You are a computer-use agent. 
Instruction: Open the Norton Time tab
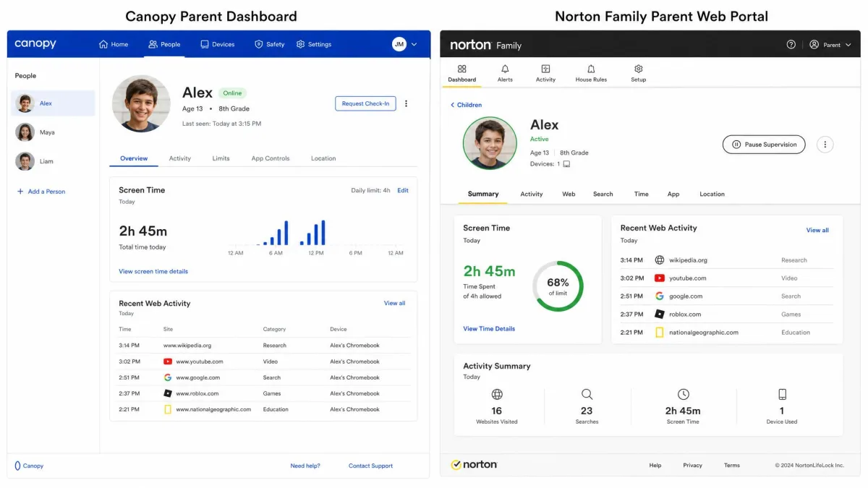pyautogui.click(x=641, y=194)
